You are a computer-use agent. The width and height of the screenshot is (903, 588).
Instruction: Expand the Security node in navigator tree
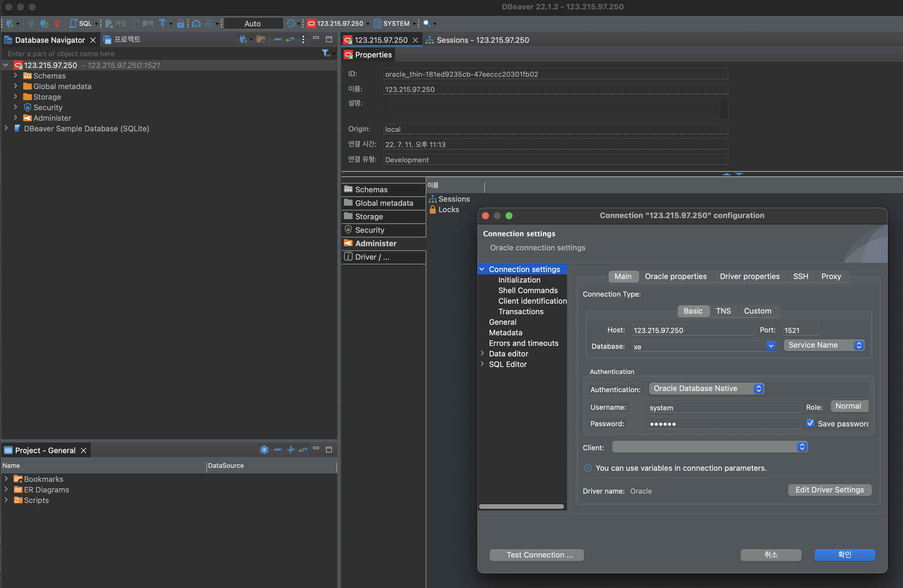pos(16,107)
